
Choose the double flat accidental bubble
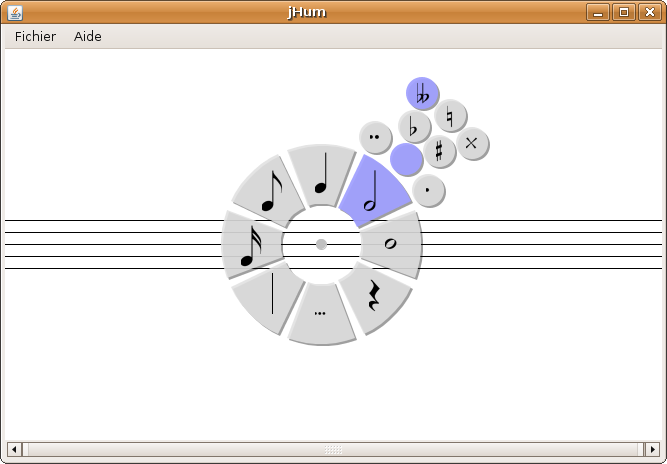[422, 94]
